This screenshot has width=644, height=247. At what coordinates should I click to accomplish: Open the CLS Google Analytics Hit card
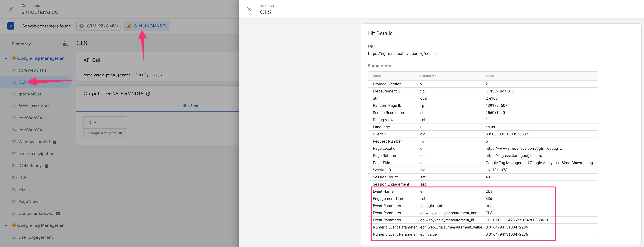[105, 127]
